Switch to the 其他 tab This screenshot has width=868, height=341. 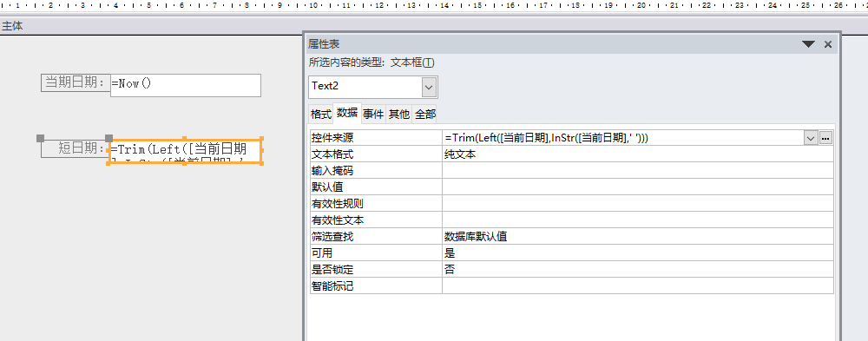tap(399, 114)
